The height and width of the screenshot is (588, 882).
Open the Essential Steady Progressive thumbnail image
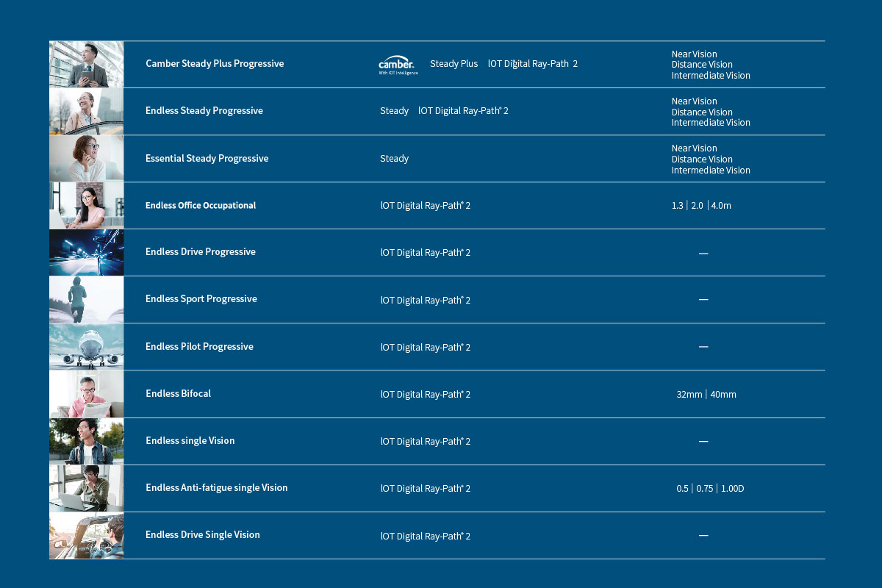pos(87,159)
